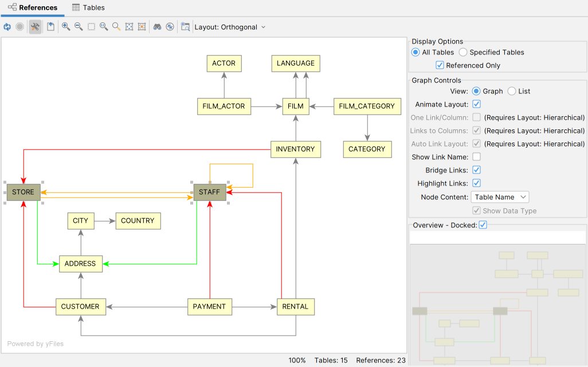Open the graph Settings wrench icon
The width and height of the screenshot is (588, 367).
click(34, 26)
